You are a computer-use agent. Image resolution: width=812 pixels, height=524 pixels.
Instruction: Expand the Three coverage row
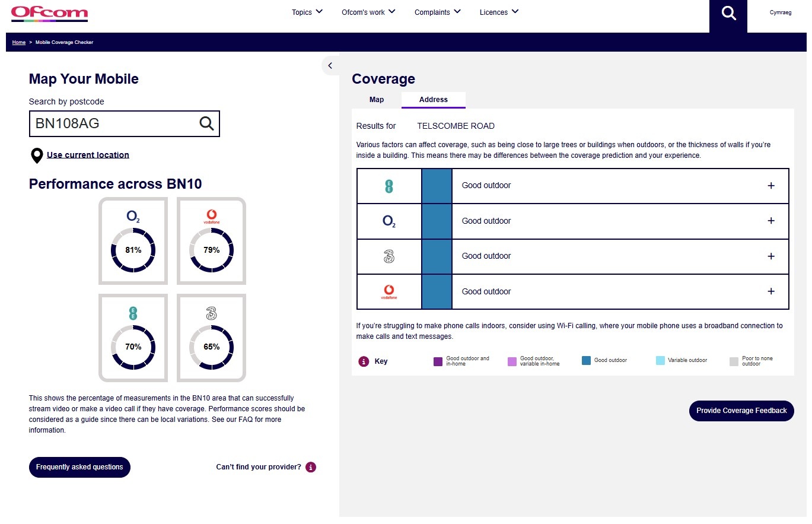770,256
